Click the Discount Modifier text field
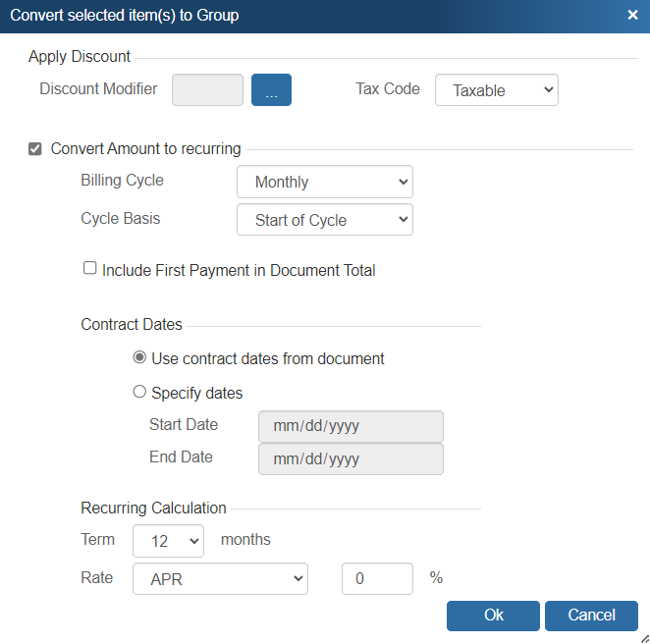 207,89
